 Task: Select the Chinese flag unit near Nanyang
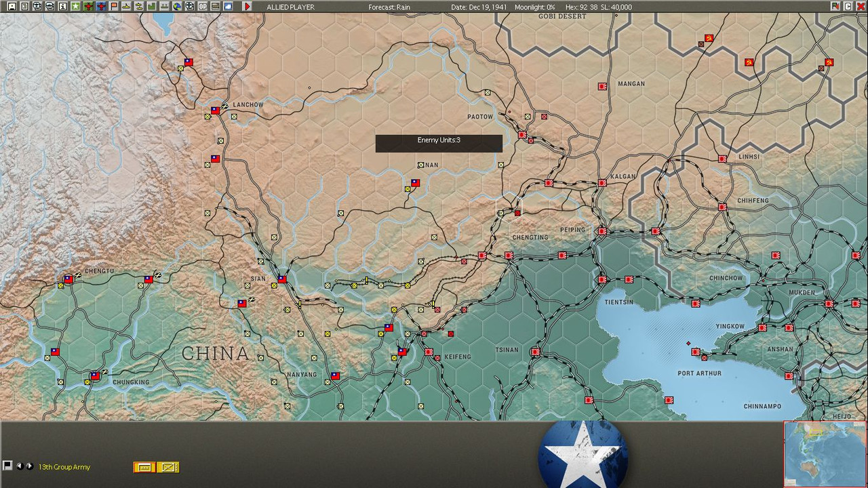[x=335, y=375]
